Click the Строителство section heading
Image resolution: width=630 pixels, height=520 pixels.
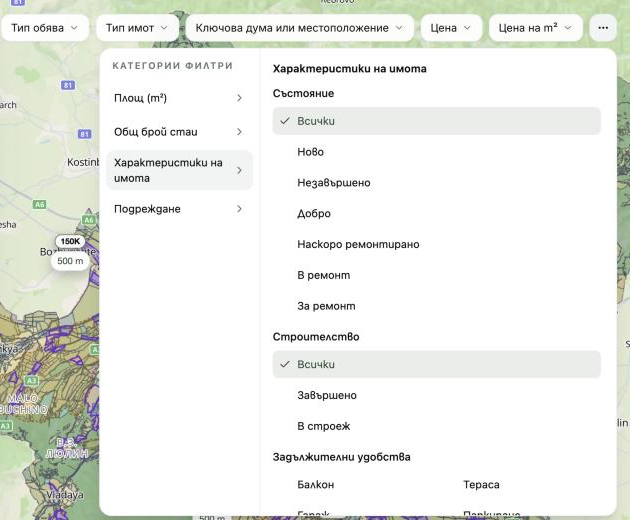[x=316, y=337]
